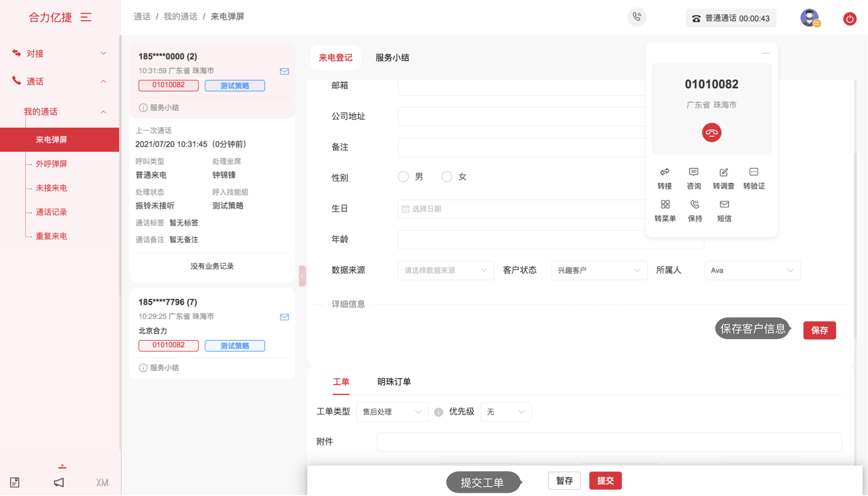Switch to the 服务小结 tab

(392, 58)
